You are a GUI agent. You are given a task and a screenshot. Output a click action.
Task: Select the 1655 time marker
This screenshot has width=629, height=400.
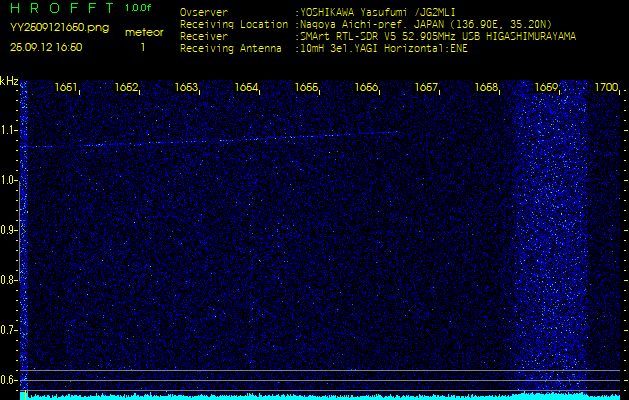[306, 88]
